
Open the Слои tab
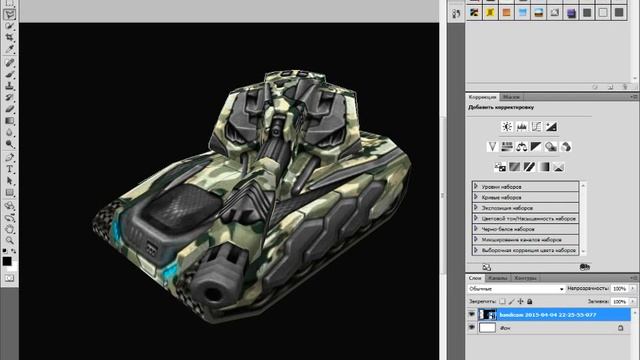click(x=475, y=278)
